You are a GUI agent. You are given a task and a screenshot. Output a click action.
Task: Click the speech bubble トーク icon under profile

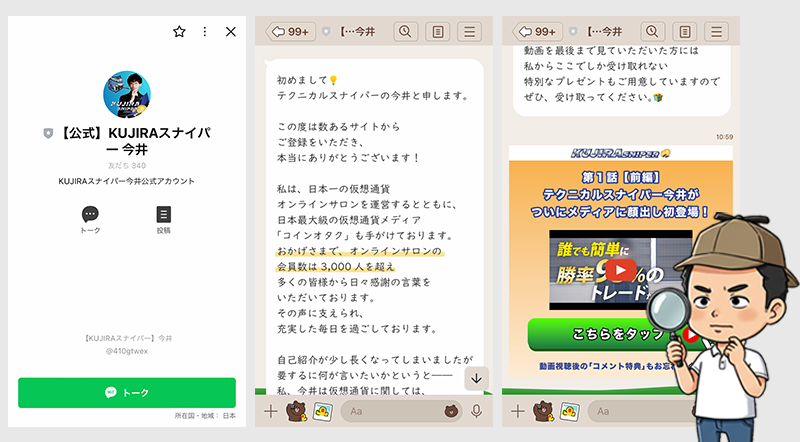coord(90,215)
